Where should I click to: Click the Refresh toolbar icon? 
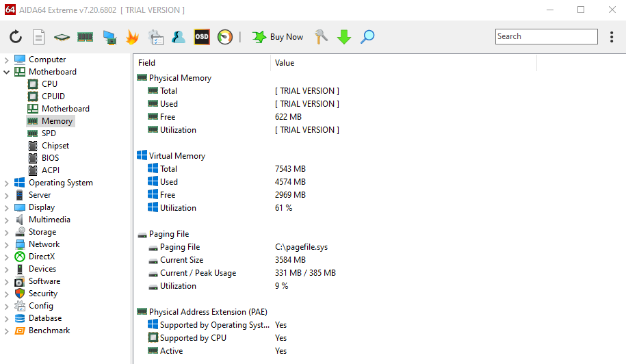[16, 37]
